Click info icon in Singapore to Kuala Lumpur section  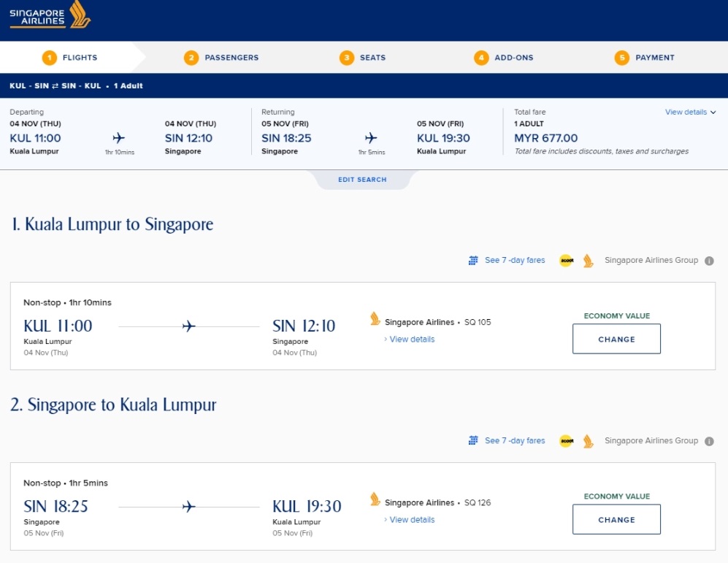(709, 441)
